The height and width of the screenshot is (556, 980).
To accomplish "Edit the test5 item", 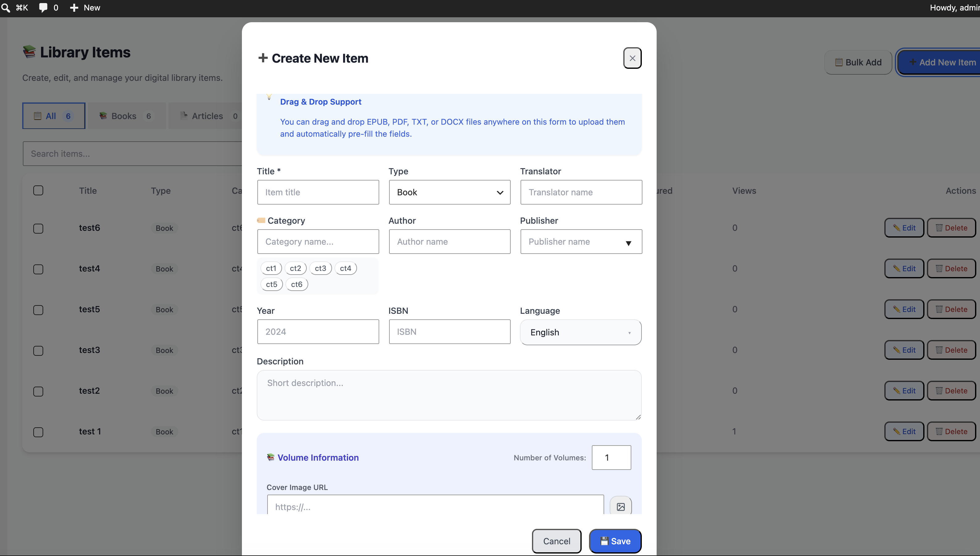I will (x=904, y=309).
